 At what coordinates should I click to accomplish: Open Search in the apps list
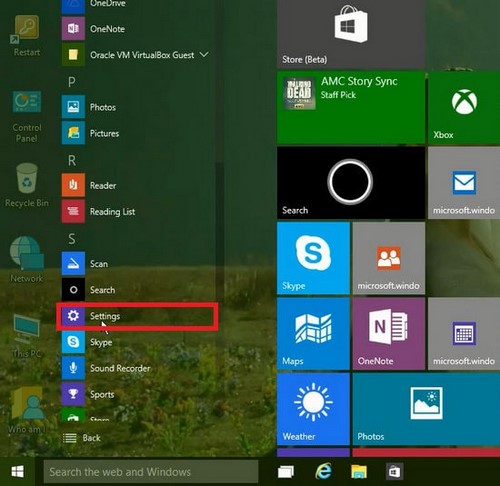point(88,290)
